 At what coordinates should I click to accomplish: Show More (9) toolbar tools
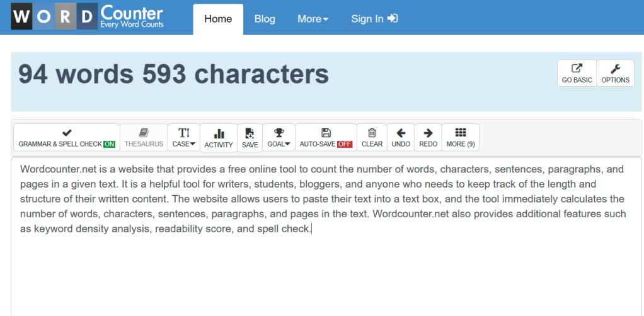[460, 137]
